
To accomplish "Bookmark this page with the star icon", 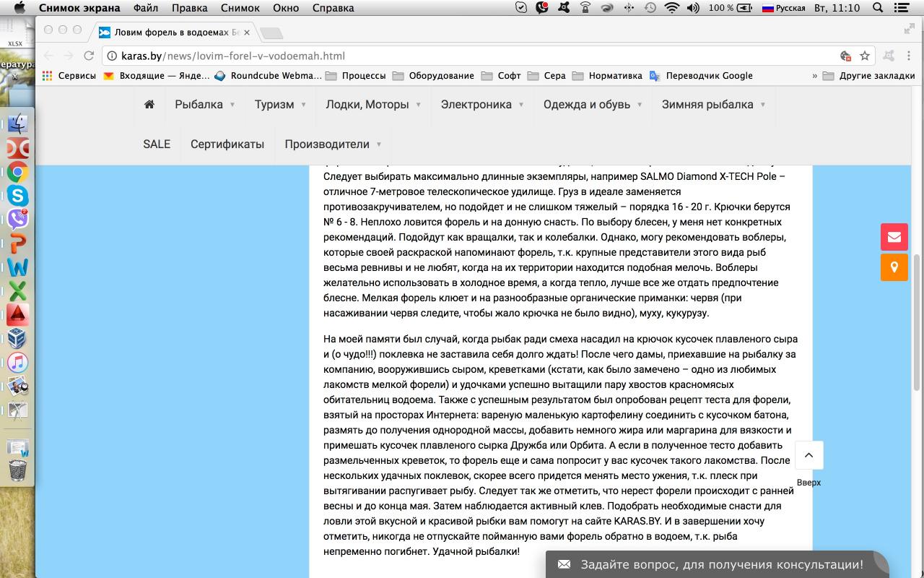I will pos(865,56).
